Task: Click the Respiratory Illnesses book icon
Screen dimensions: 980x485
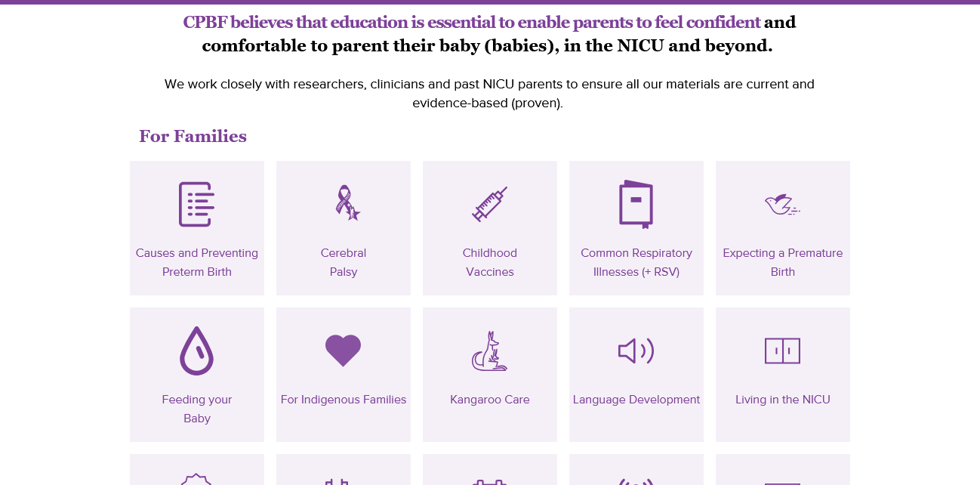Action: point(636,204)
